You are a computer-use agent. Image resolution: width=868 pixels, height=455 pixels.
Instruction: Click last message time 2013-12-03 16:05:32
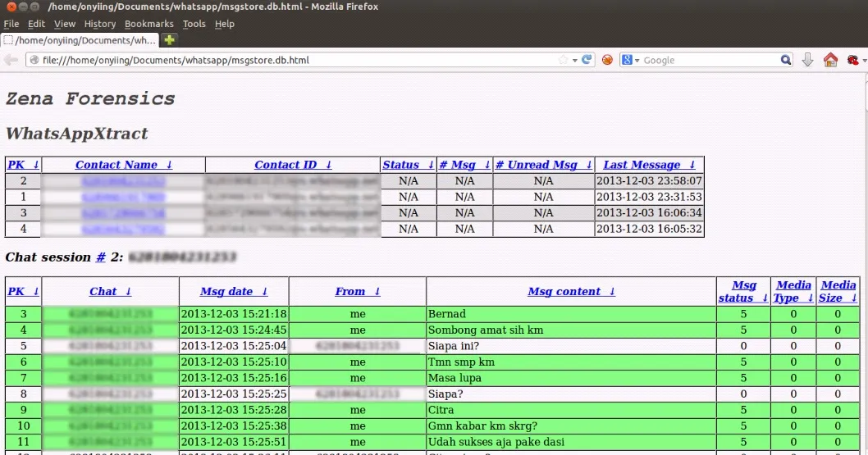click(649, 229)
